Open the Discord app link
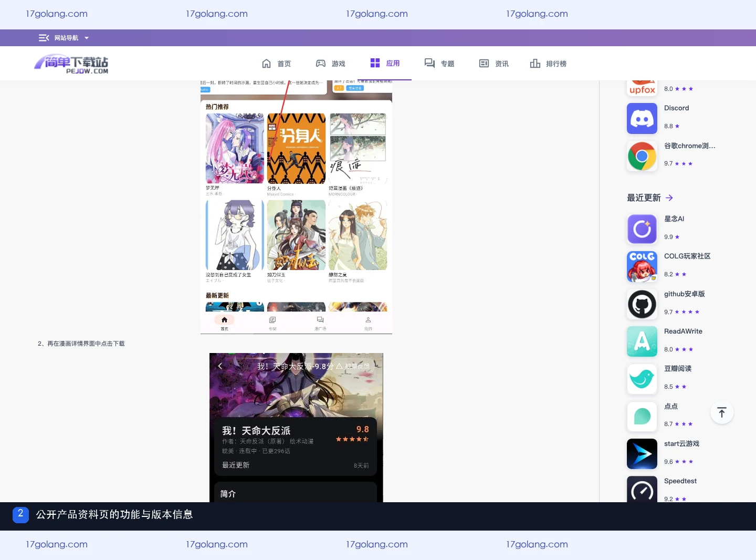This screenshot has width=756, height=560. [677, 108]
